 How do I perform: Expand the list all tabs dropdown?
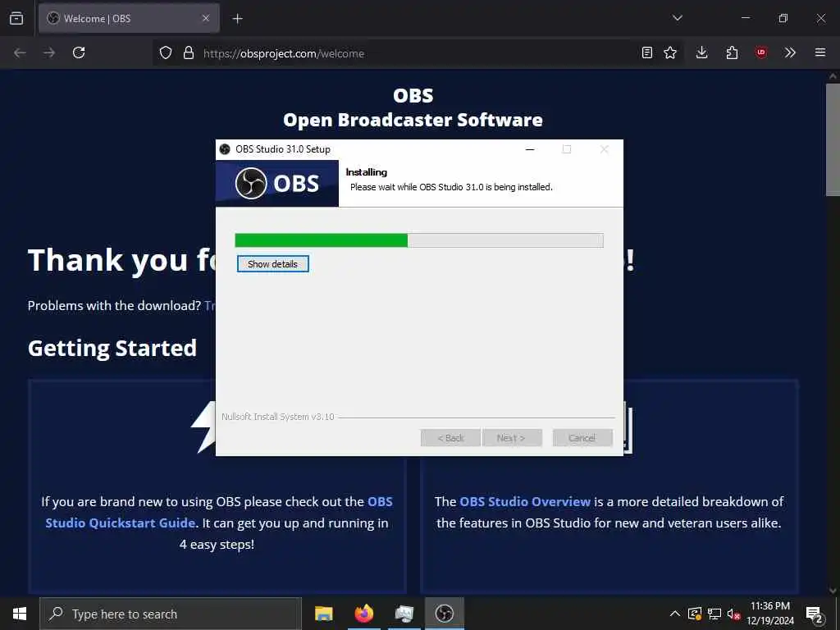[677, 18]
